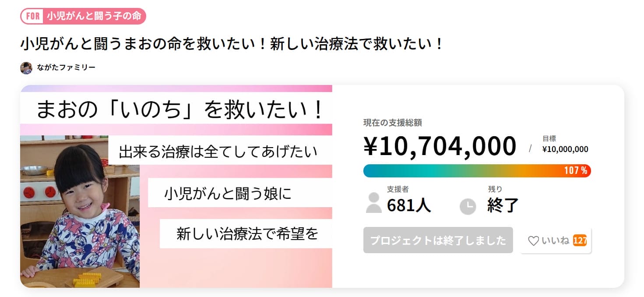Click the pink FOR badge label

pos(33,17)
